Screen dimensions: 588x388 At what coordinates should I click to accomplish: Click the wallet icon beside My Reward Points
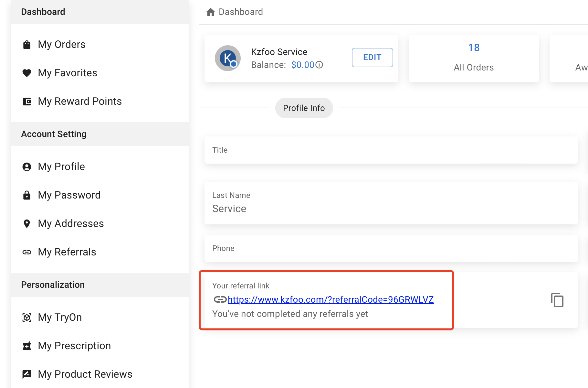point(27,102)
